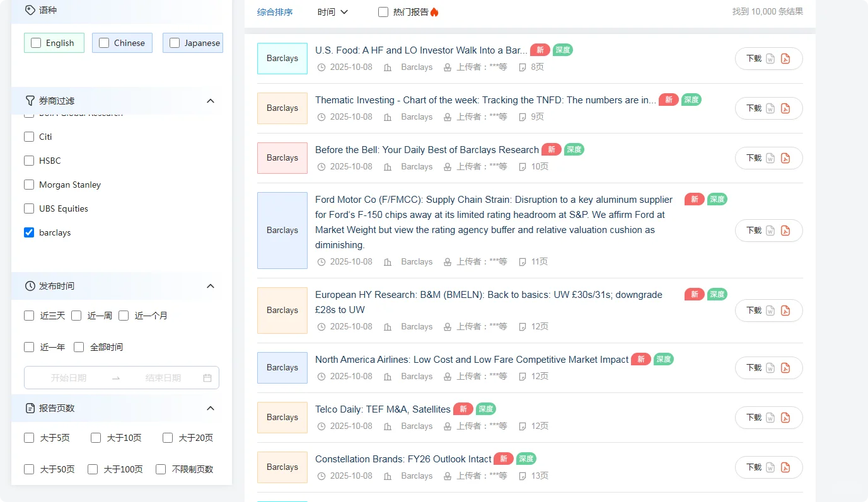Collapse the 发布时间 section
Viewport: 868px width, 502px height.
tap(211, 286)
